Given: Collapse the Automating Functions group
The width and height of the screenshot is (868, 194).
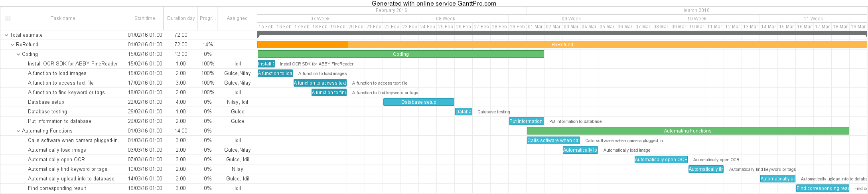Looking at the screenshot, I should pyautogui.click(x=18, y=131).
